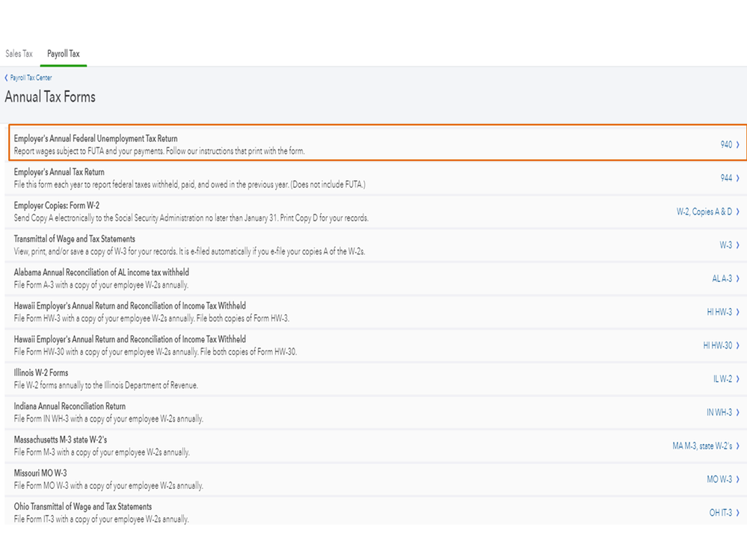747x560 pixels.
Task: Click the HI HW-3 form link
Action: 719,312
